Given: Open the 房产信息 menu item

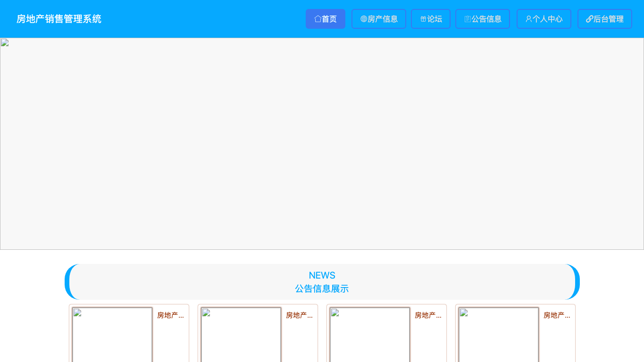Looking at the screenshot, I should point(379,19).
